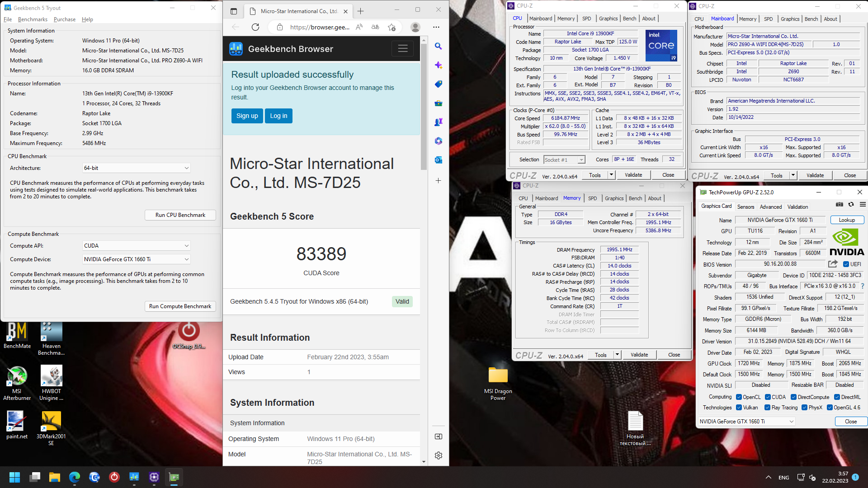Toggle the OpenGL 4.6 checkbox
This screenshot has width=868, height=488.
[x=830, y=408]
